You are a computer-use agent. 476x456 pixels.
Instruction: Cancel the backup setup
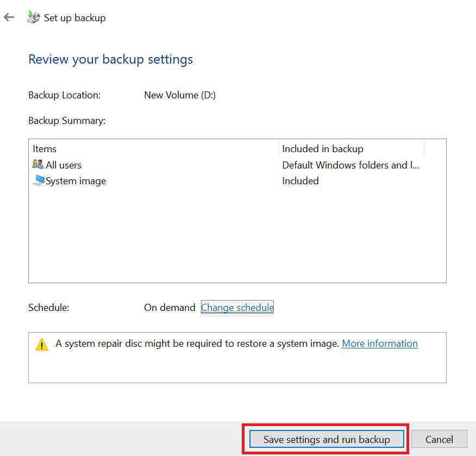point(439,439)
